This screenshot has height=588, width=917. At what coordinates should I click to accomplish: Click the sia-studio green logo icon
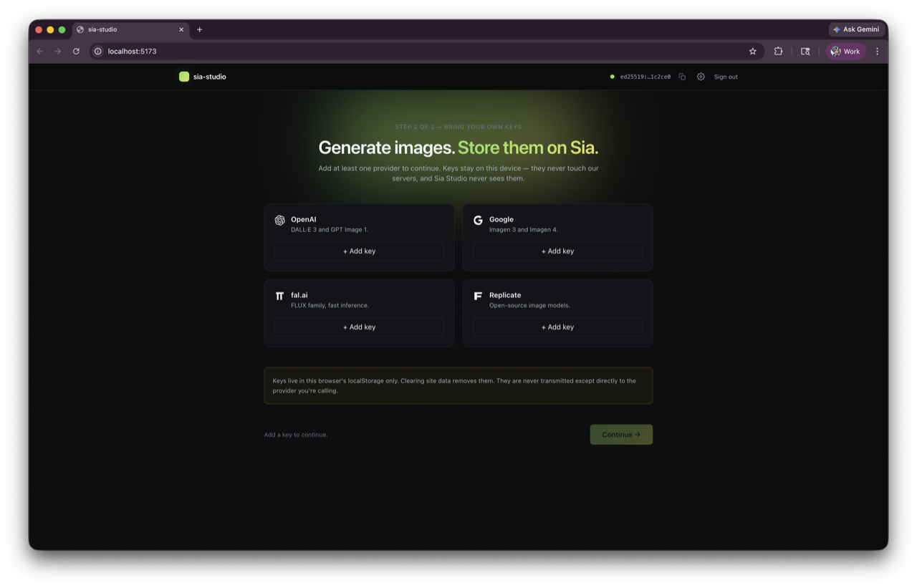click(184, 77)
